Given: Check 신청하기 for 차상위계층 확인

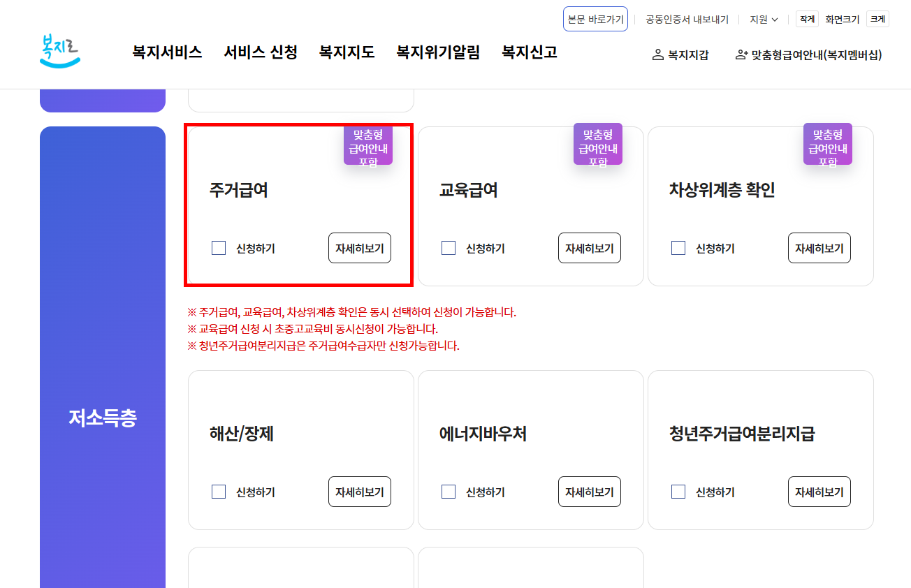Looking at the screenshot, I should pos(678,248).
